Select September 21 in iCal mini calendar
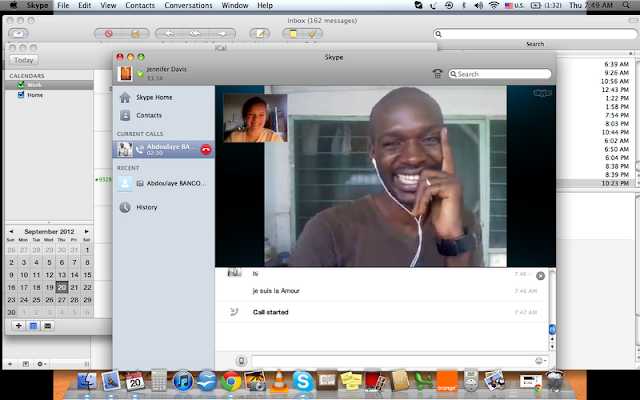Viewport: 640px width, 400px height. click(x=74, y=287)
